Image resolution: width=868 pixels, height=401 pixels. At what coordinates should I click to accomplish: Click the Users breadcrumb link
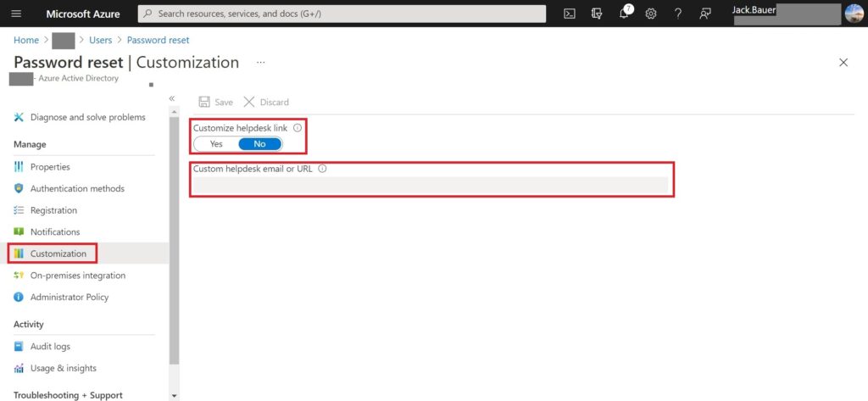100,40
